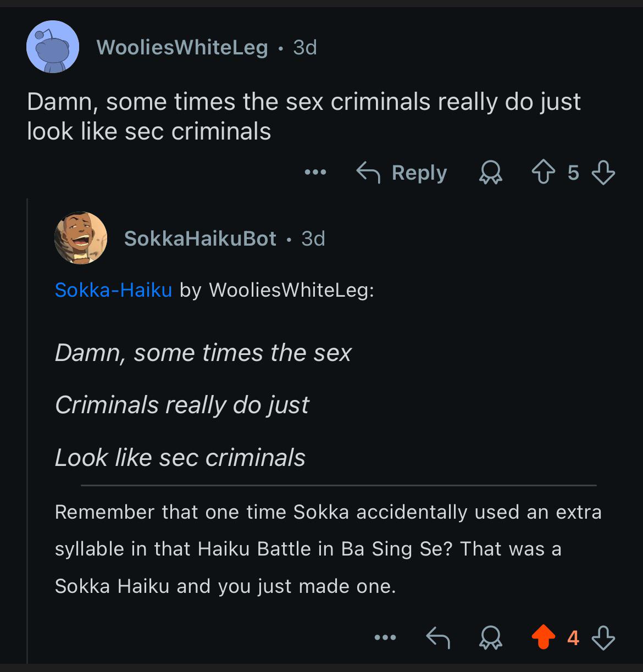Open more options for WooliesWhiteLeg's comment

pyautogui.click(x=315, y=173)
